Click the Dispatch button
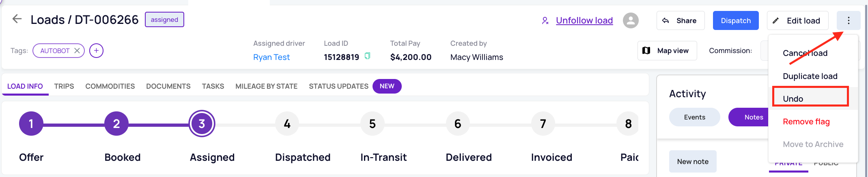Viewport: 868px width, 177px height. (736, 20)
